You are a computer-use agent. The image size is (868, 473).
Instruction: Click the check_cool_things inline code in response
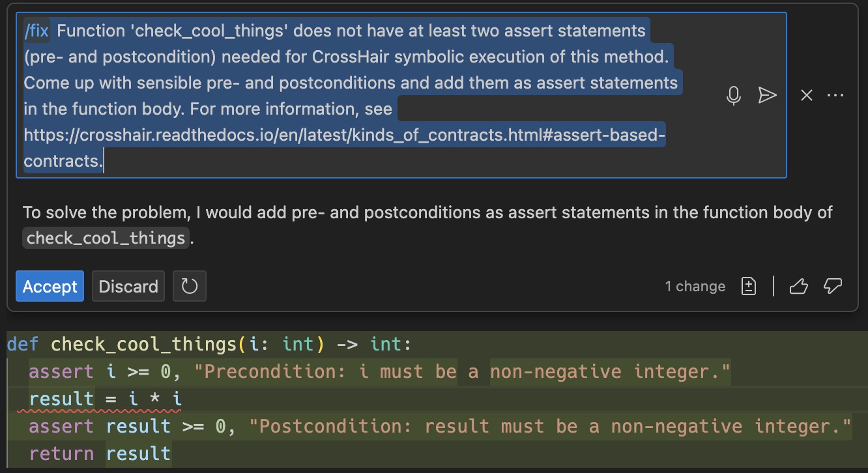107,238
